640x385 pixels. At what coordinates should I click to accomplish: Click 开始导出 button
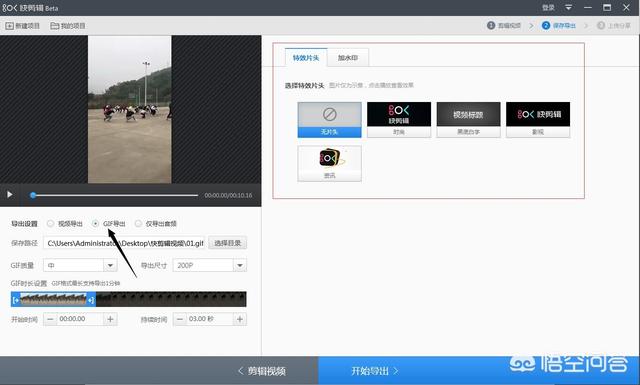[374, 371]
